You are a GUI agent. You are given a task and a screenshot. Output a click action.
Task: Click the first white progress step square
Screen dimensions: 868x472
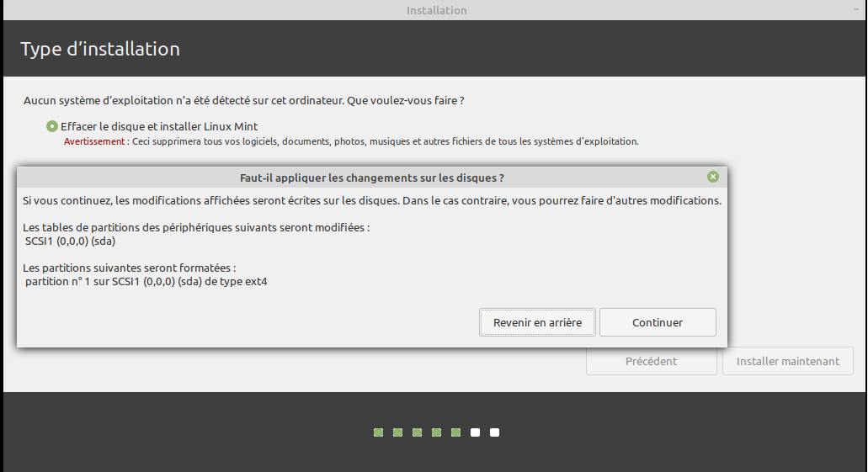click(476, 432)
